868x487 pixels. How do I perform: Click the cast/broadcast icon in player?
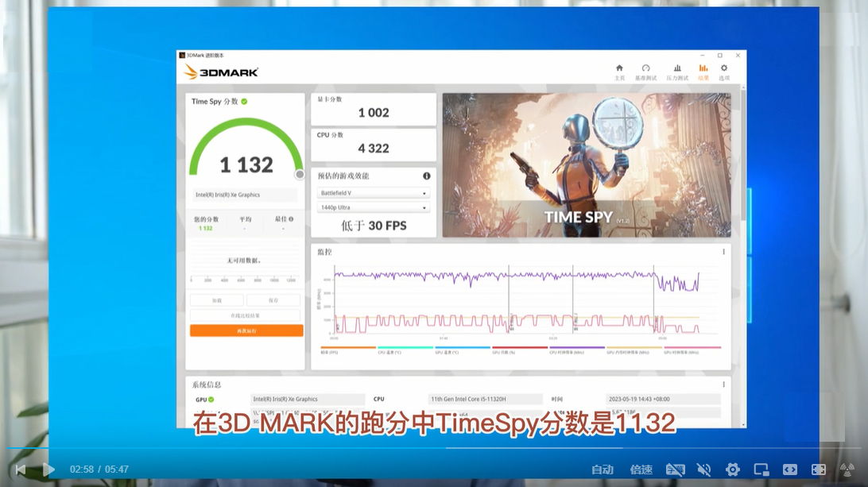847,470
